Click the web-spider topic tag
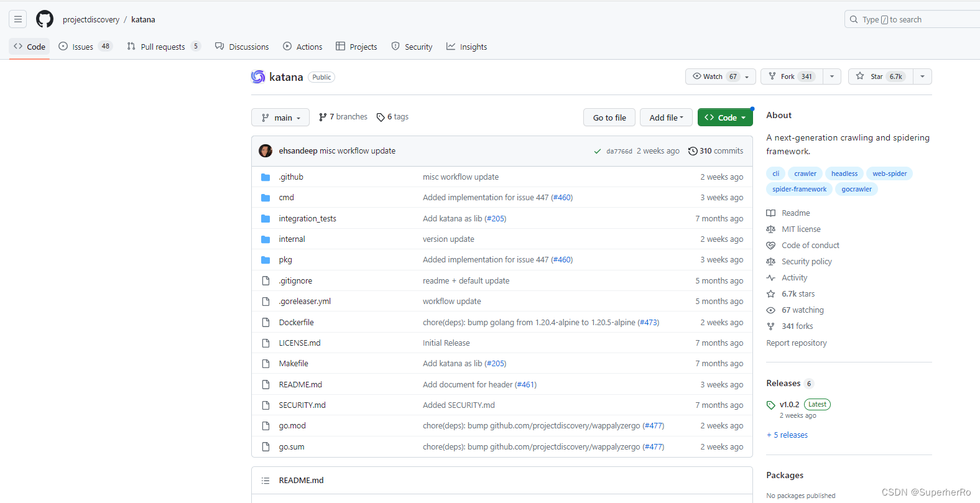 point(889,173)
